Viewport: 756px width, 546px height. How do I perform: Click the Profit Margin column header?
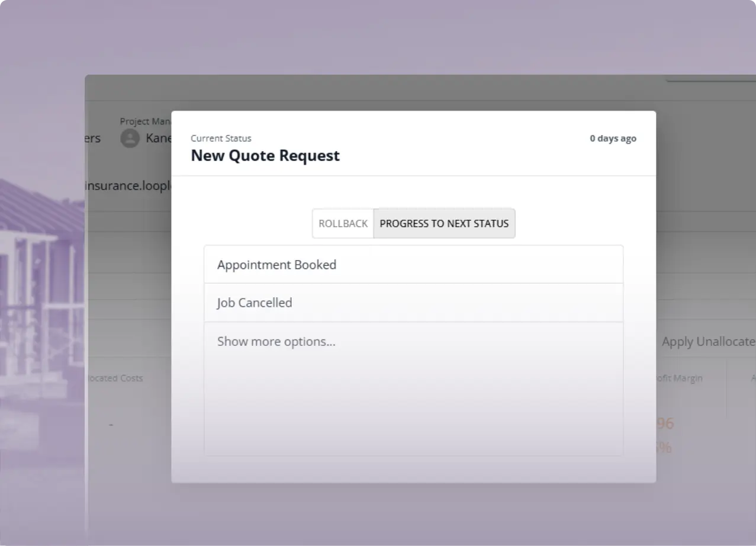tap(679, 378)
